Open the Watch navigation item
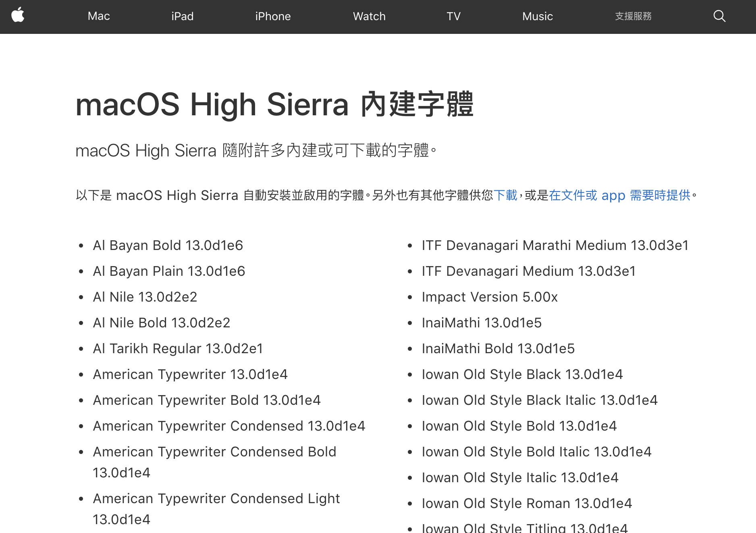 [x=369, y=16]
